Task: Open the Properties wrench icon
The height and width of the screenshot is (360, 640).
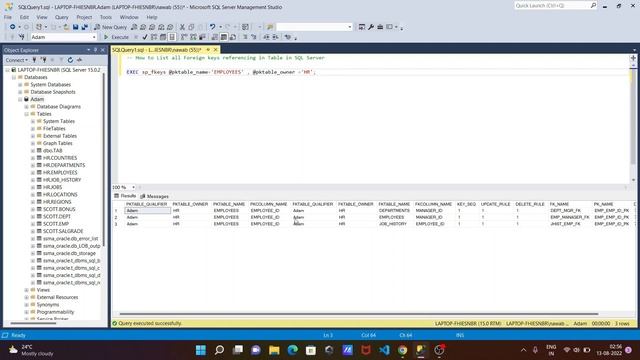Action: (x=371, y=27)
